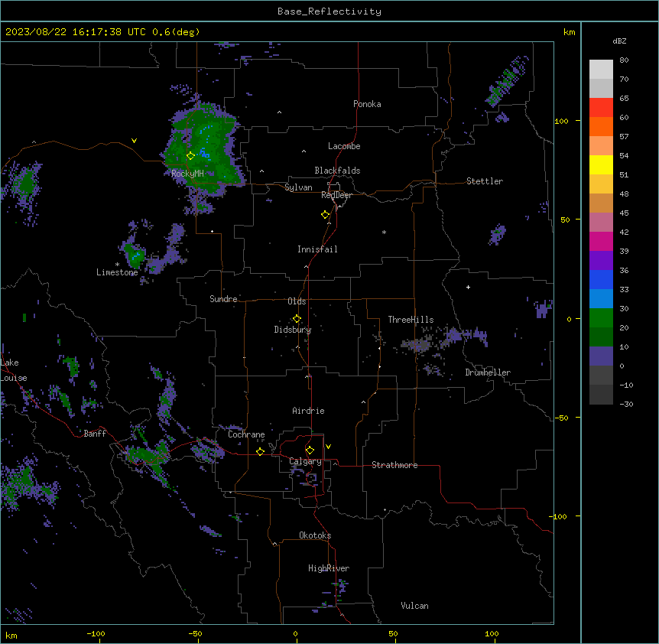Click the Didsbury town label
This screenshot has width=659, height=644.
(292, 330)
